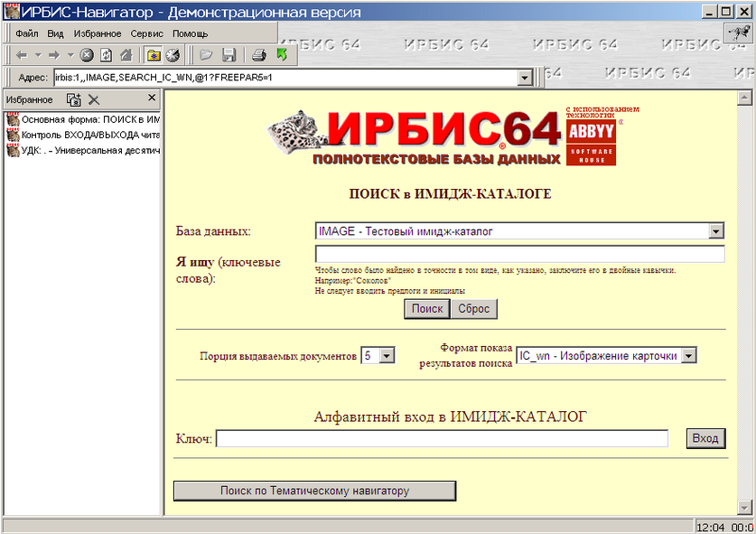Expand Формат показа результатов dropdown
The width and height of the screenshot is (756, 534).
(689, 356)
